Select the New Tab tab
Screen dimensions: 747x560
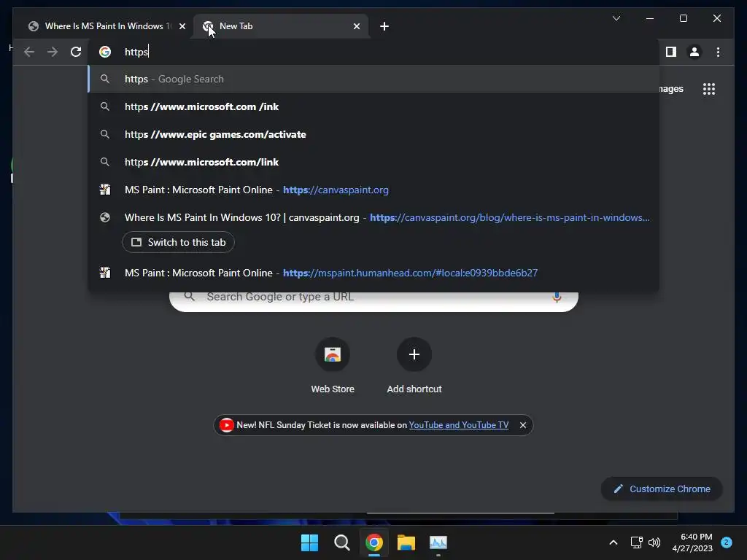tap(281, 26)
